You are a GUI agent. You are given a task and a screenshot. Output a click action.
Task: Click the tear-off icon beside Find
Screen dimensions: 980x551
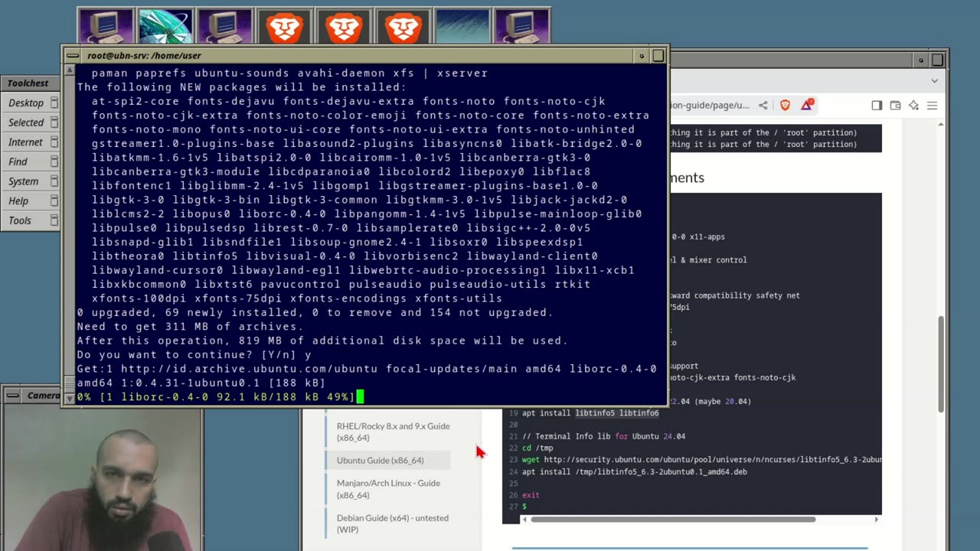[x=54, y=161]
